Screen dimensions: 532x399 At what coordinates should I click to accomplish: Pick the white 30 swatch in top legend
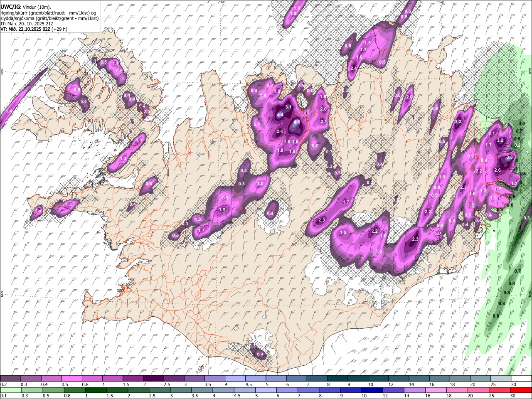click(x=521, y=379)
